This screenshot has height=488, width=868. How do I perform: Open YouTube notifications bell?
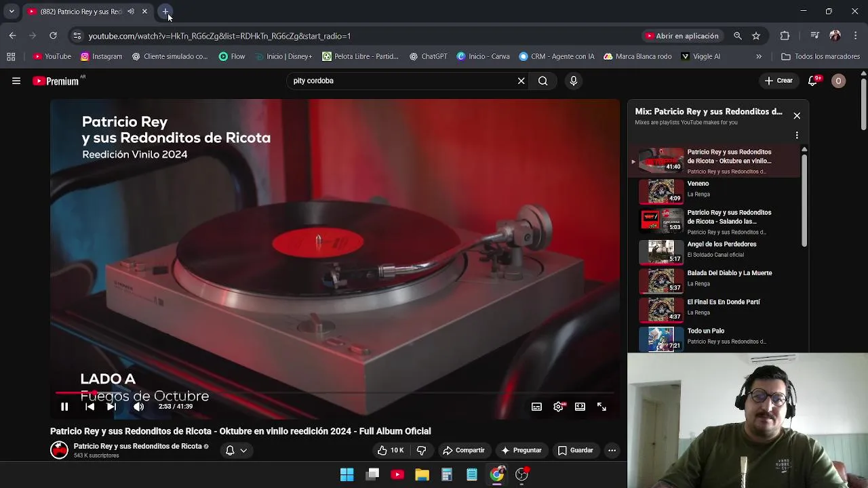click(x=812, y=81)
